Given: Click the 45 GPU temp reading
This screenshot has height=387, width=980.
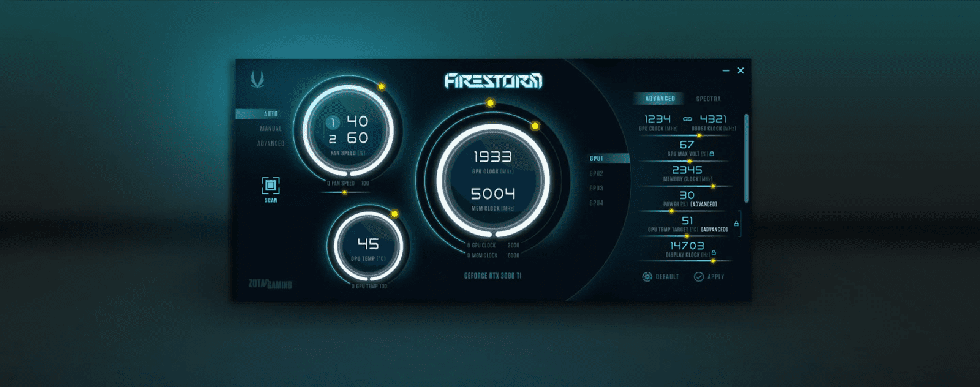Looking at the screenshot, I should pyautogui.click(x=368, y=244).
